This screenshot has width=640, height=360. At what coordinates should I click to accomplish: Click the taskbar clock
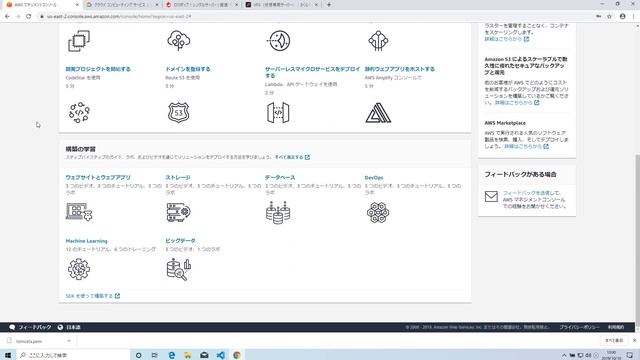coord(611,355)
